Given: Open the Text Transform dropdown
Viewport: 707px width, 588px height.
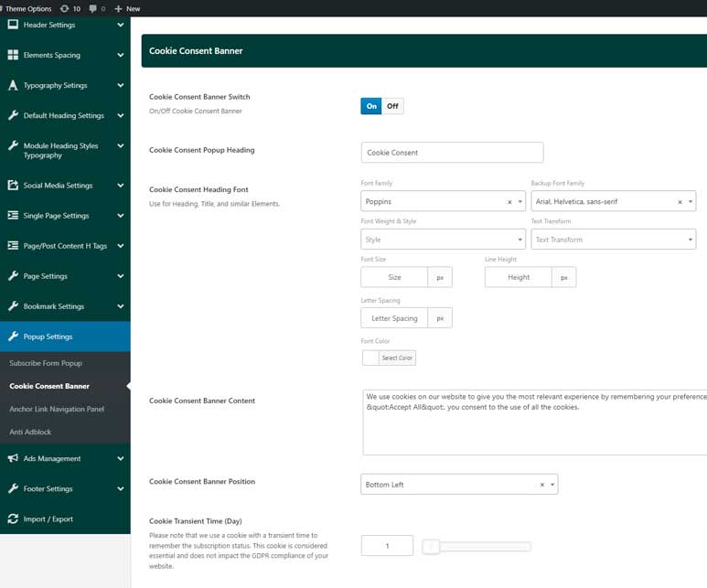Looking at the screenshot, I should pyautogui.click(x=613, y=240).
